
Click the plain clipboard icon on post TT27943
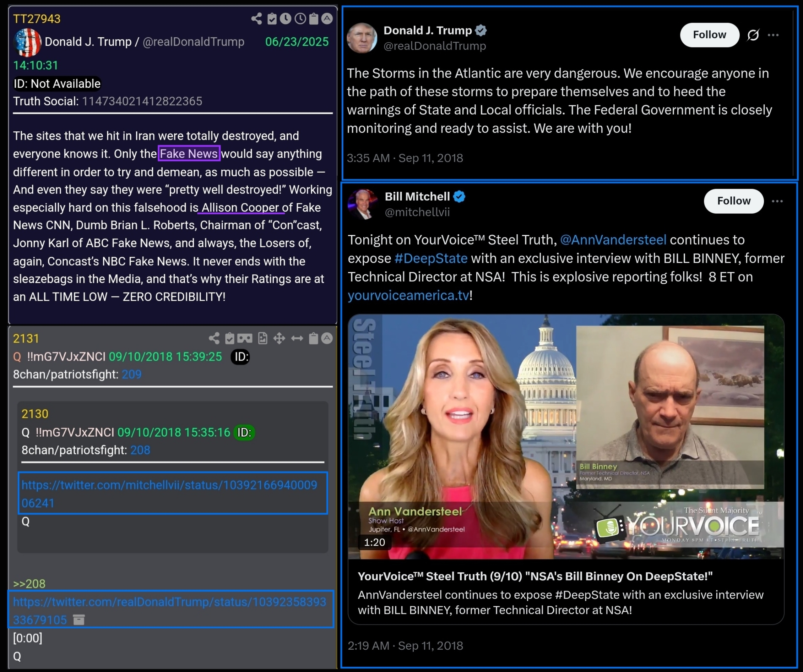pos(314,18)
